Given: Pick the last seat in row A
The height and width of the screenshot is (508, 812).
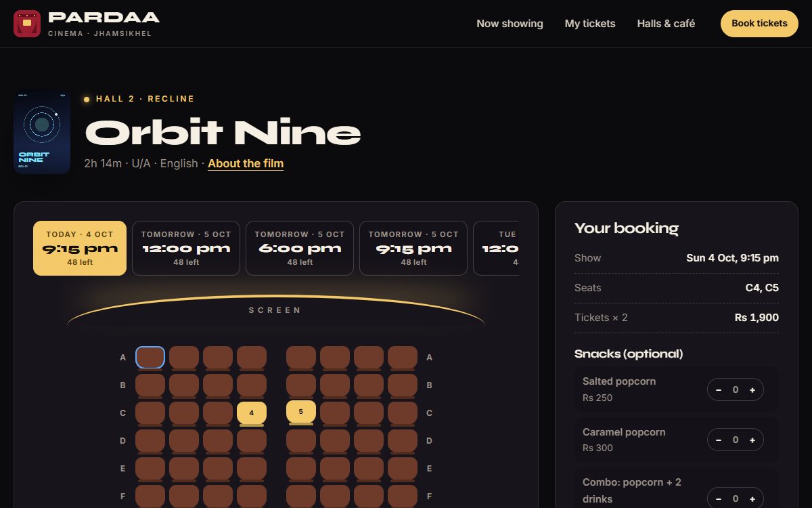Looking at the screenshot, I should [x=403, y=357].
